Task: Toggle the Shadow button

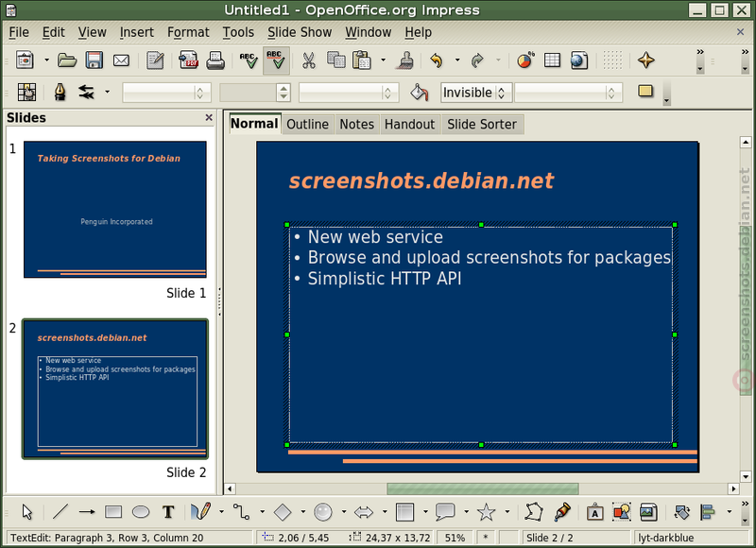Action: click(645, 91)
